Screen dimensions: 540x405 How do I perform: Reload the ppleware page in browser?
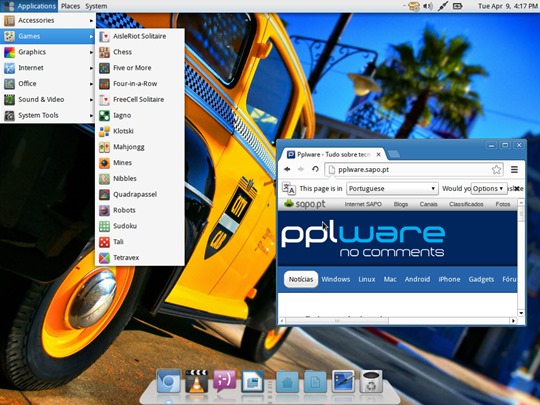coord(315,169)
